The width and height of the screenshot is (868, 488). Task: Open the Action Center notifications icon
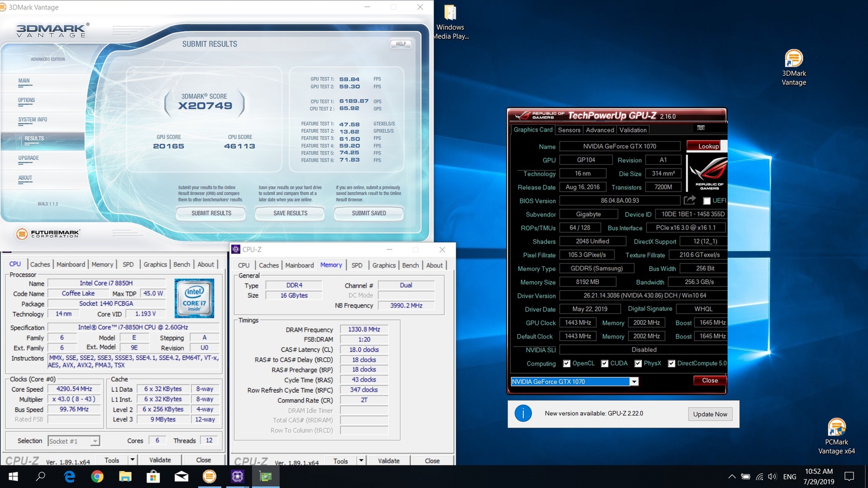pos(849,476)
